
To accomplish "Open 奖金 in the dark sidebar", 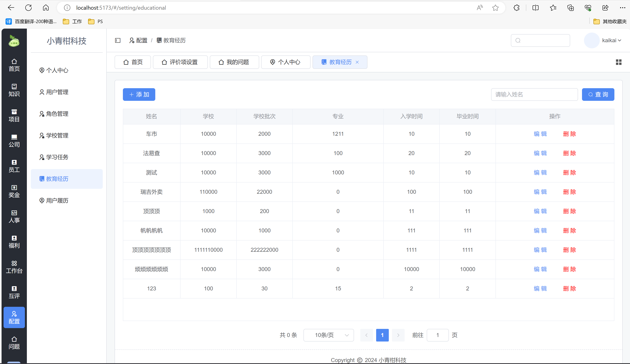I will (14, 191).
